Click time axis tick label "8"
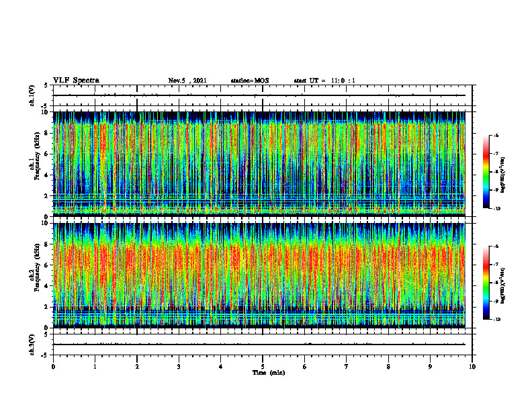 (388, 367)
